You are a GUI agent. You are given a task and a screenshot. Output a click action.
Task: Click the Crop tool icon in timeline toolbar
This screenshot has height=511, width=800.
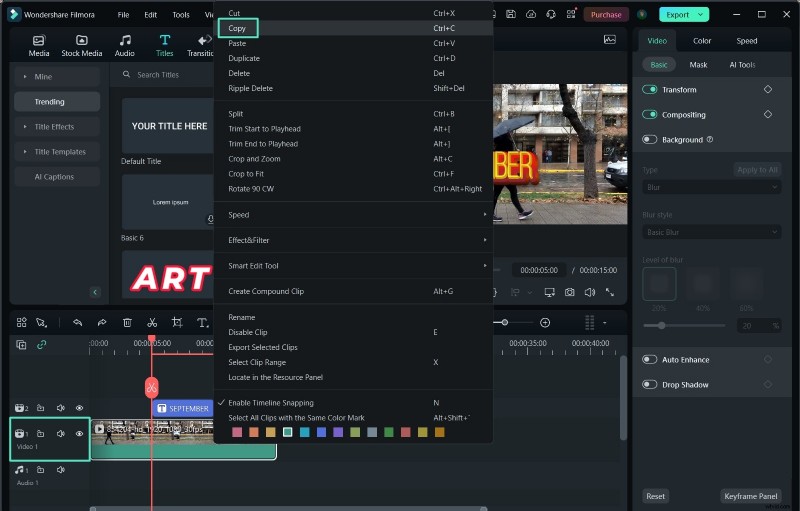pos(177,322)
